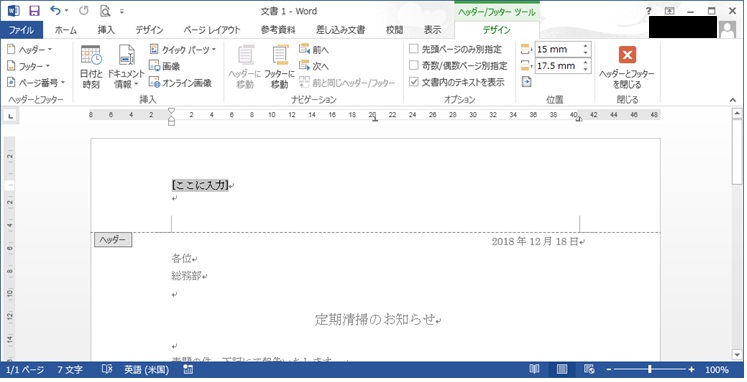Open the ファイル tab

[x=21, y=30]
